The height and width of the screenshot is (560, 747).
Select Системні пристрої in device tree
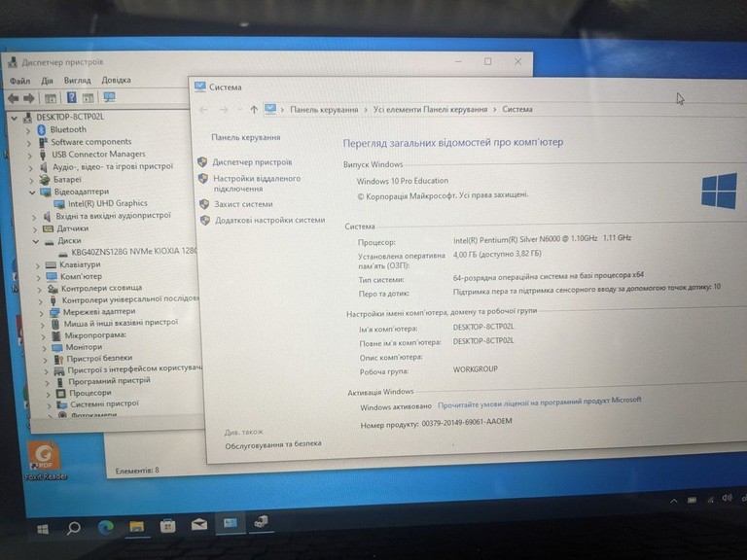pyautogui.click(x=104, y=403)
